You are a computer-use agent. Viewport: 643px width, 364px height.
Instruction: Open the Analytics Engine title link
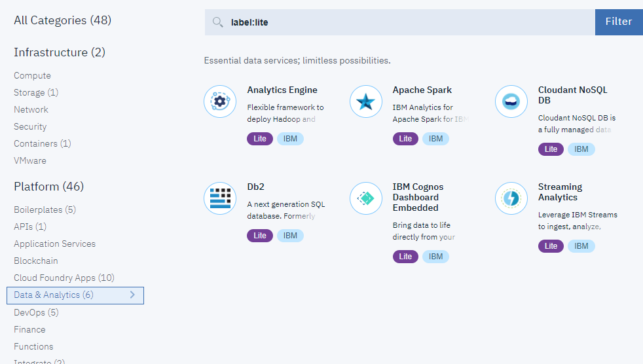pos(282,90)
